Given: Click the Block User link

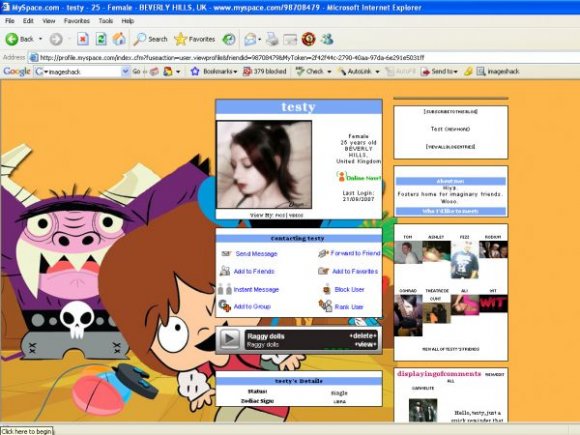Looking at the screenshot, I should tap(350, 289).
